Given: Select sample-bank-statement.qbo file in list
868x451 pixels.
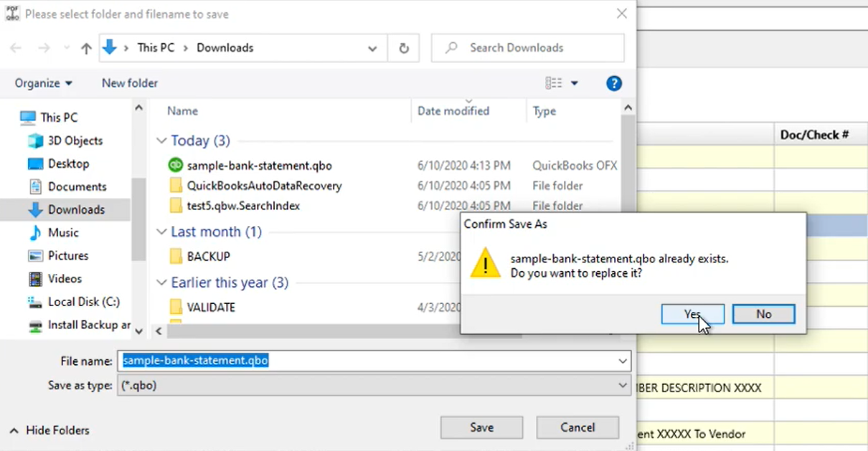Looking at the screenshot, I should [x=260, y=166].
